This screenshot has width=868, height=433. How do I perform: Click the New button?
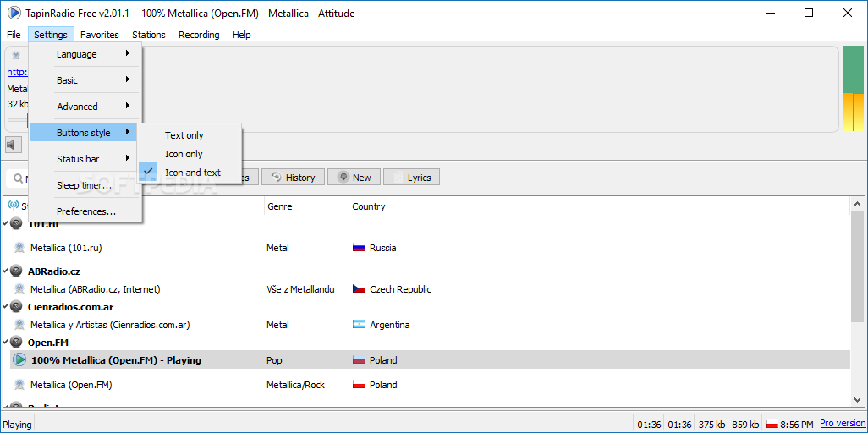pos(353,178)
